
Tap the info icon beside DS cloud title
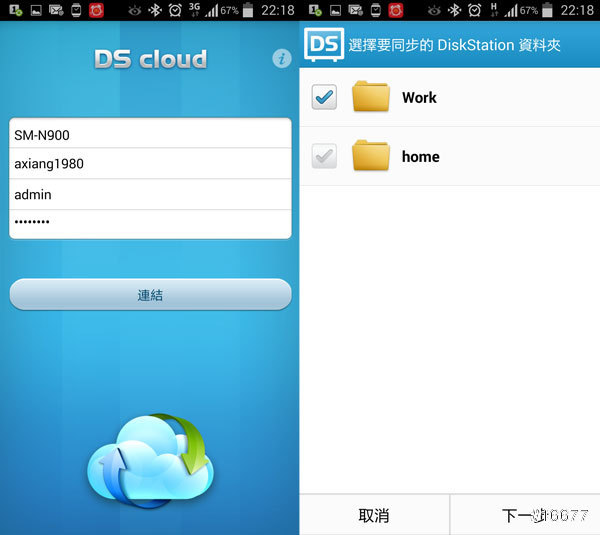point(281,59)
